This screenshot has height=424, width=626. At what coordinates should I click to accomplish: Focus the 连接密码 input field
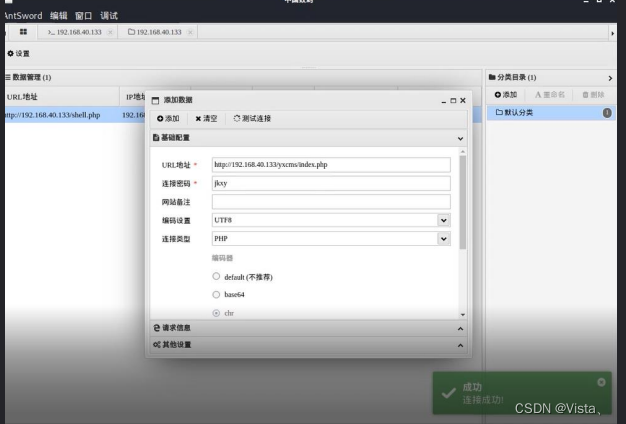pyautogui.click(x=331, y=183)
